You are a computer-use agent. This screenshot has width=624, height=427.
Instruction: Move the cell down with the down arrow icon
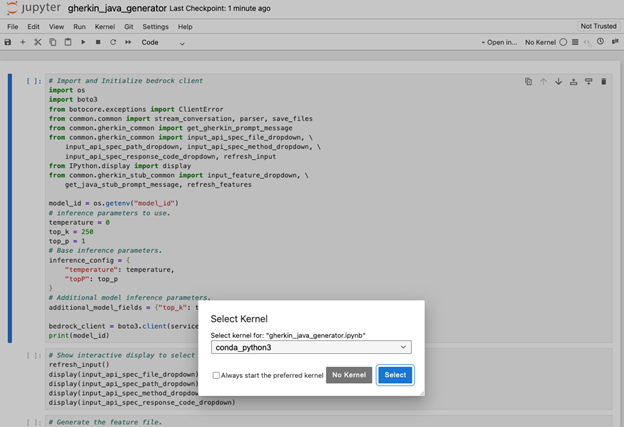tap(559, 82)
